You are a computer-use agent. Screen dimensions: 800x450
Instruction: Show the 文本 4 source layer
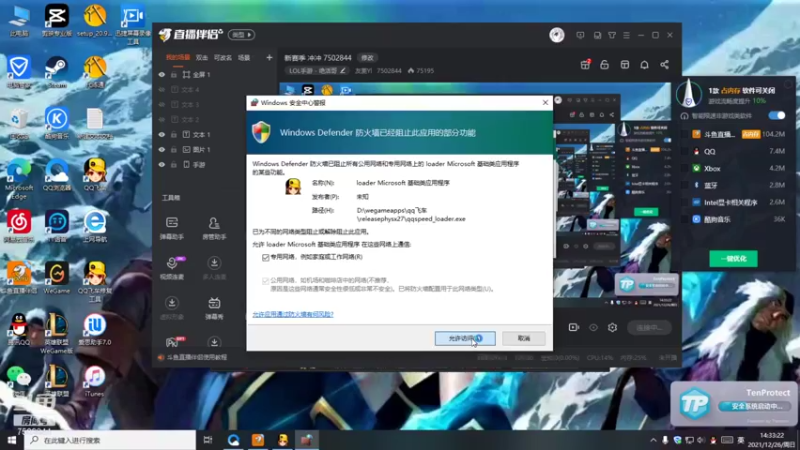click(162, 90)
